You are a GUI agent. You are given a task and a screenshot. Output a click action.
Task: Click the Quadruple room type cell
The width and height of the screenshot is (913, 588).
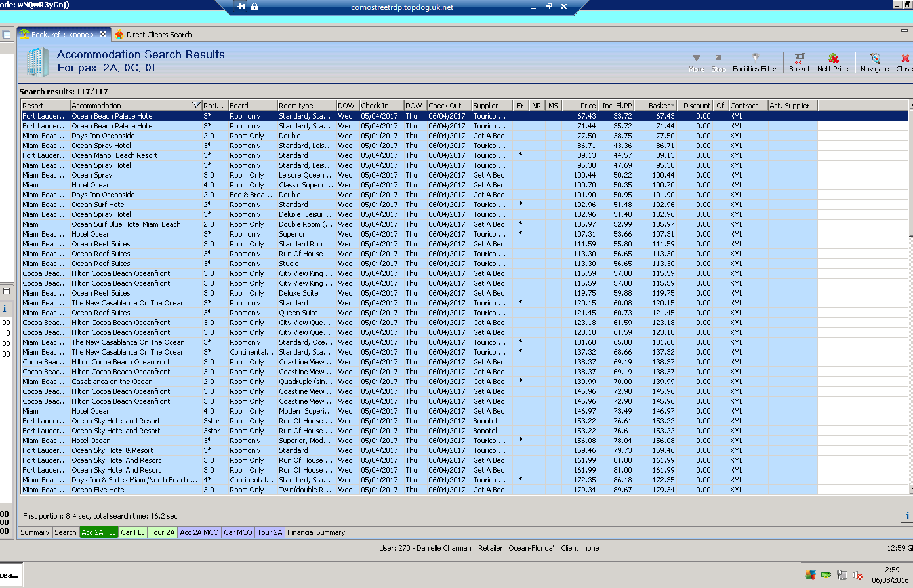[x=306, y=382]
